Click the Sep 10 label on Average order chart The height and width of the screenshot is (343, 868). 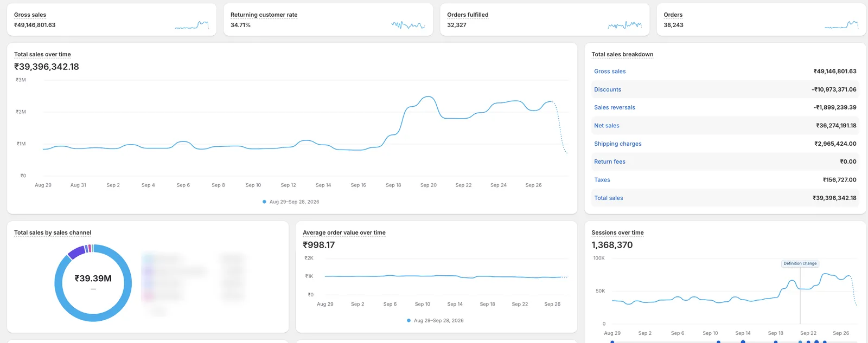423,304
